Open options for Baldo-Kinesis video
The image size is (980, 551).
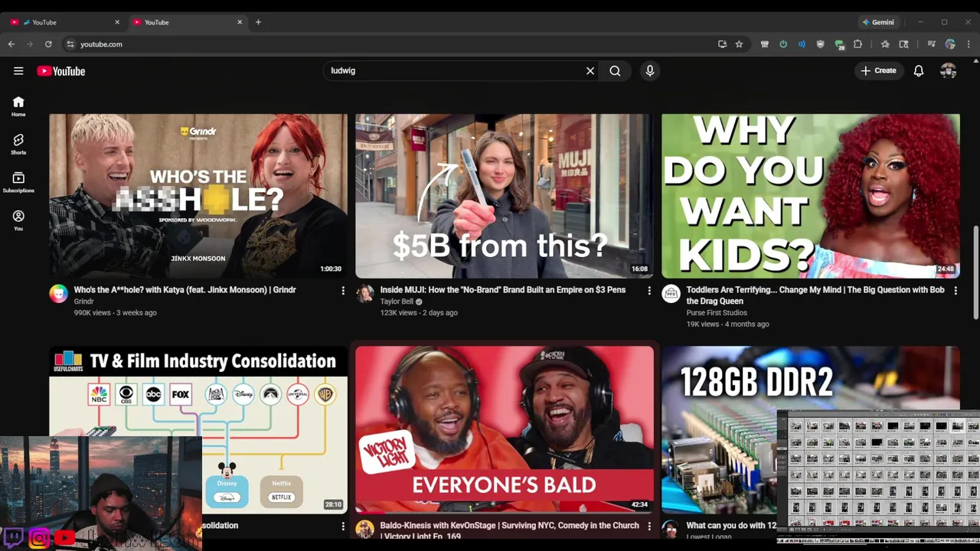tap(649, 527)
